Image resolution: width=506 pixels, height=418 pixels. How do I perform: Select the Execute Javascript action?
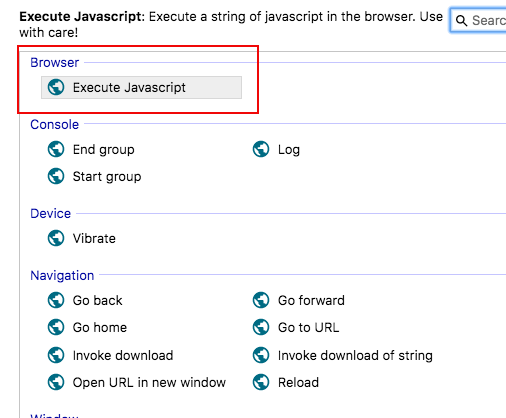click(141, 87)
